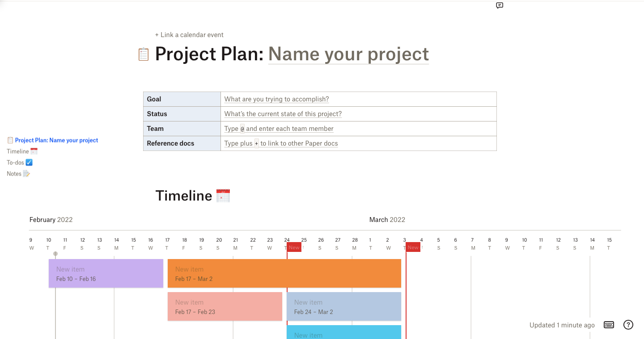This screenshot has width=644, height=339.
Task: Click the Name your project title placeholder
Action: [348, 54]
